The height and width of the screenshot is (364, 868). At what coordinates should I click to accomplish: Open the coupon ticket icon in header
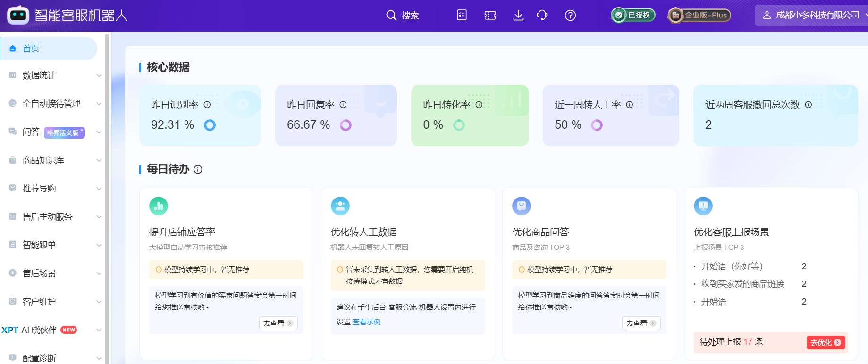pyautogui.click(x=490, y=16)
